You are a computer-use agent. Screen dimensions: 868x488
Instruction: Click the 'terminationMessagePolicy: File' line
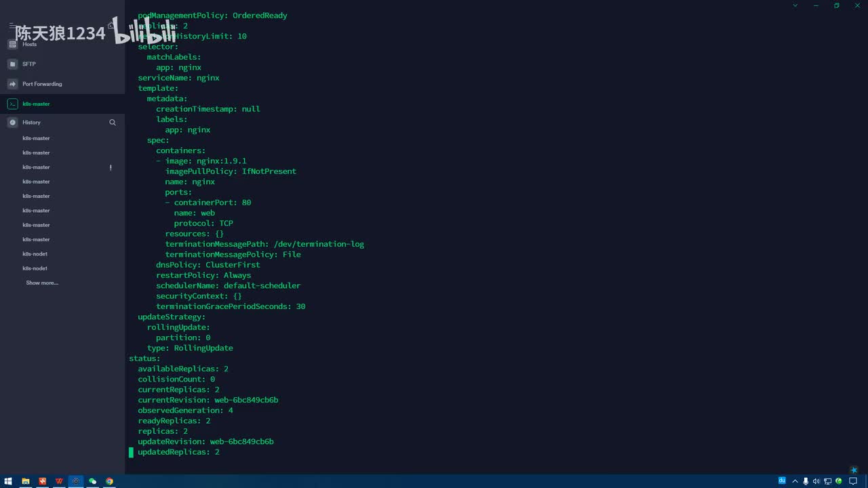[233, 255]
